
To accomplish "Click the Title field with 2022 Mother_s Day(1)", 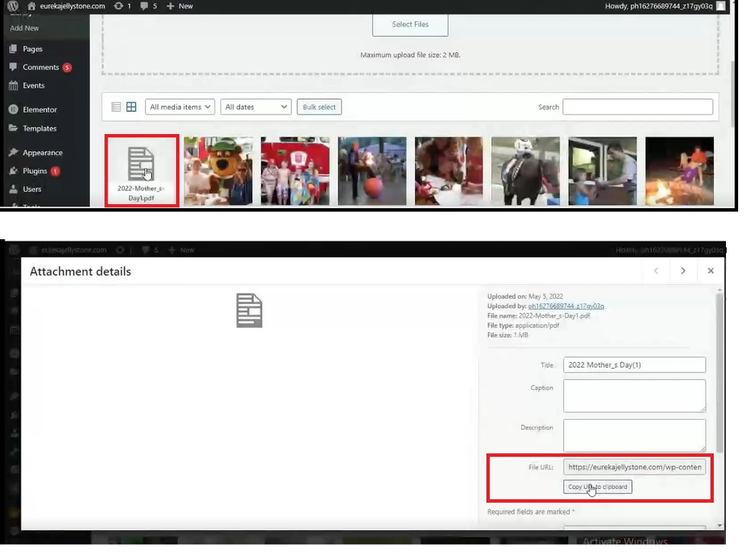I will 634,365.
